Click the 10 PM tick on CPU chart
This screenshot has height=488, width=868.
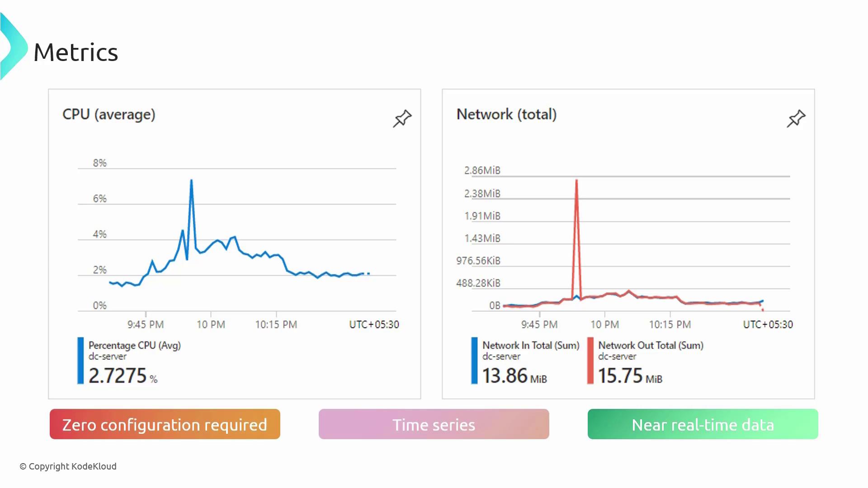click(211, 324)
